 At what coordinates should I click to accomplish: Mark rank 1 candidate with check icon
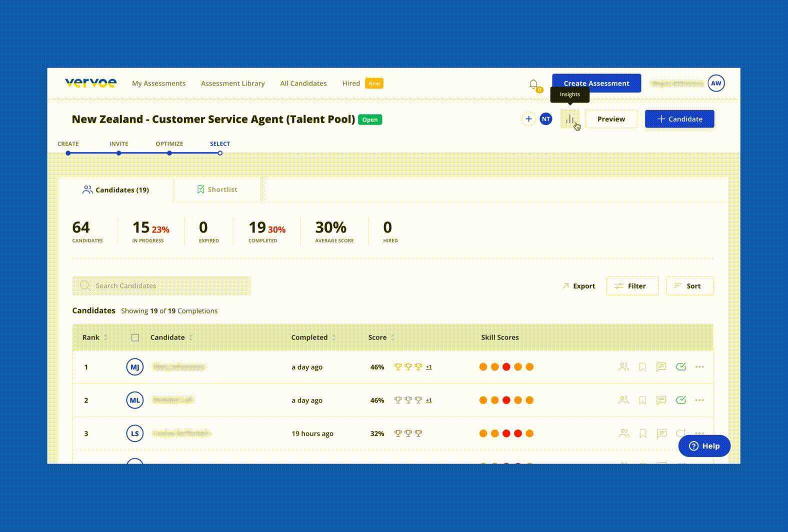click(x=680, y=367)
